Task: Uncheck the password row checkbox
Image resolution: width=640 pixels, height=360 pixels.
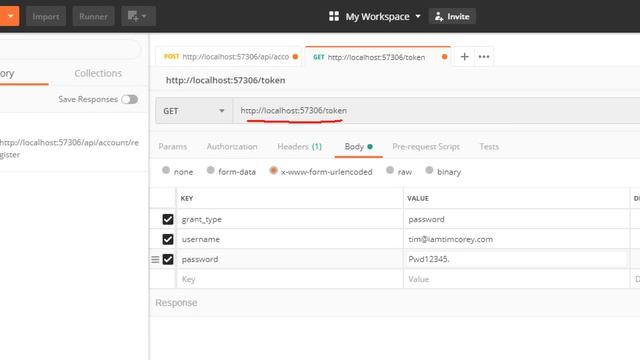Action: tap(168, 259)
